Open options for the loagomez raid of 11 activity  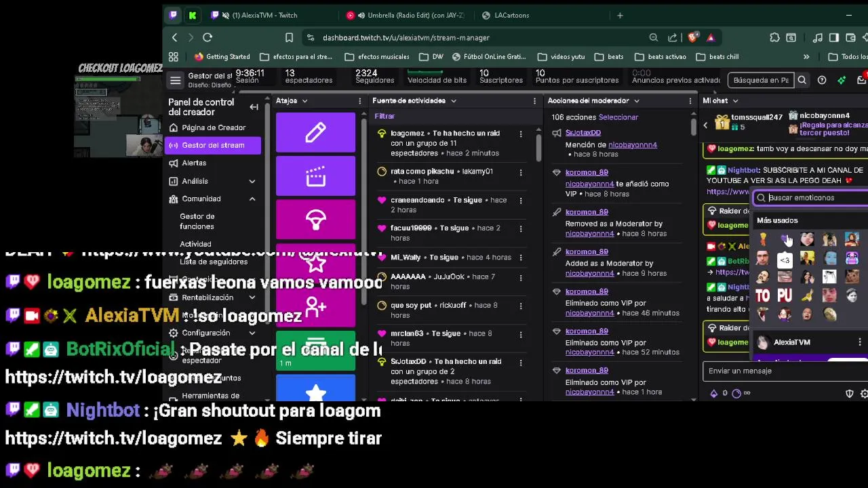[x=521, y=134]
